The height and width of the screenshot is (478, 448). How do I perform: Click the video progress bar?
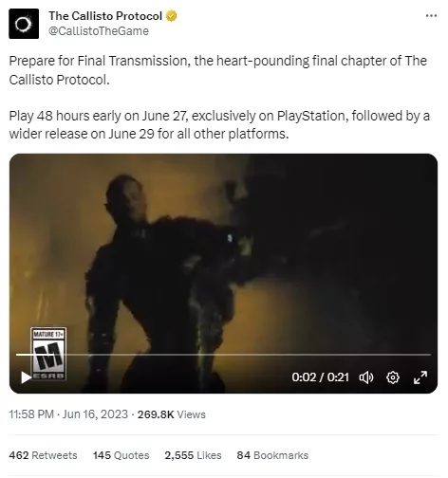coord(223,355)
